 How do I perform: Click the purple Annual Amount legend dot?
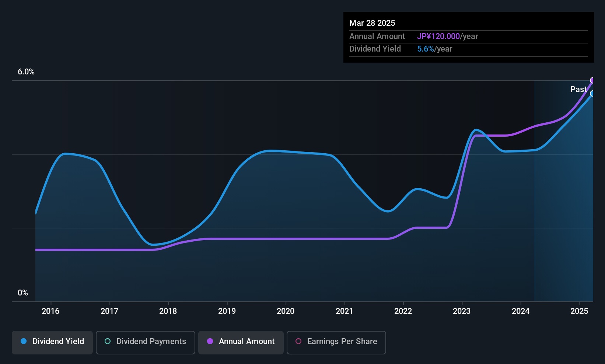point(210,341)
